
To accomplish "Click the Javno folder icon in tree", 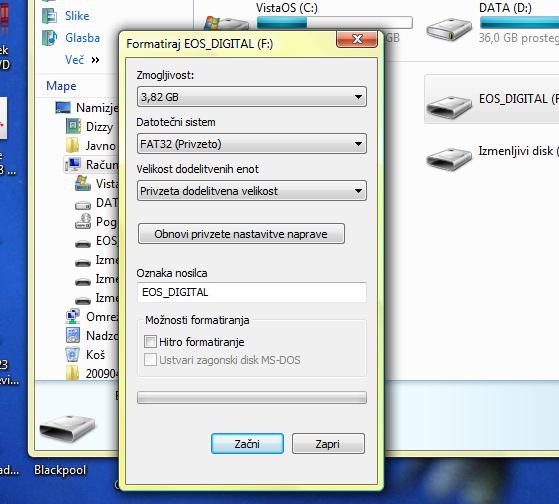I will (73, 145).
